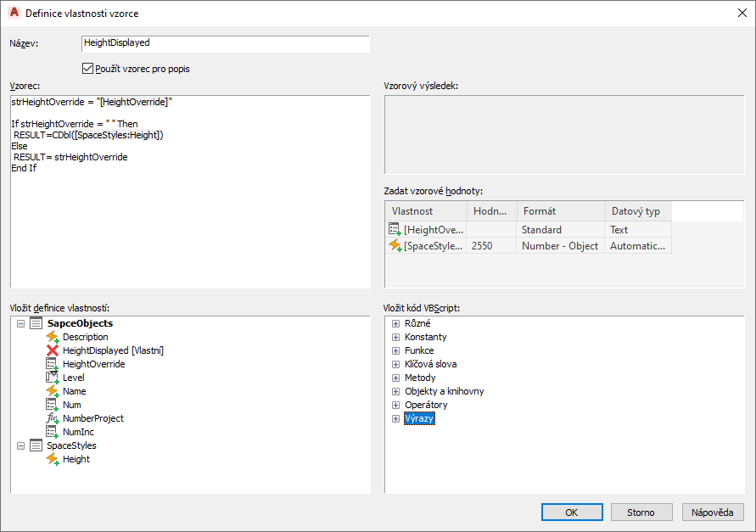Click the Storno button

coord(641,512)
